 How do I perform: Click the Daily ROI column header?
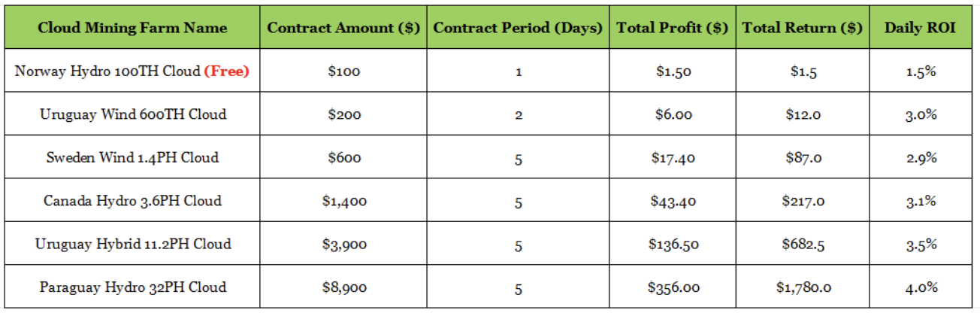pos(920,28)
